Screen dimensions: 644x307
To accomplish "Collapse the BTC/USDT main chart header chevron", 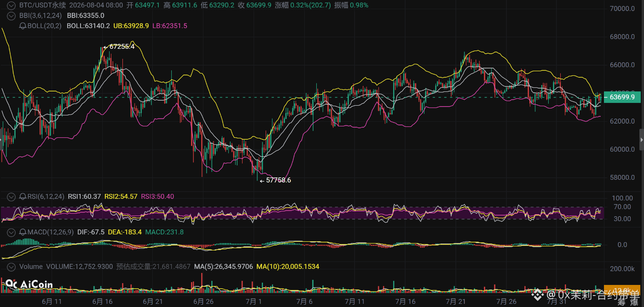I will 12,5.
